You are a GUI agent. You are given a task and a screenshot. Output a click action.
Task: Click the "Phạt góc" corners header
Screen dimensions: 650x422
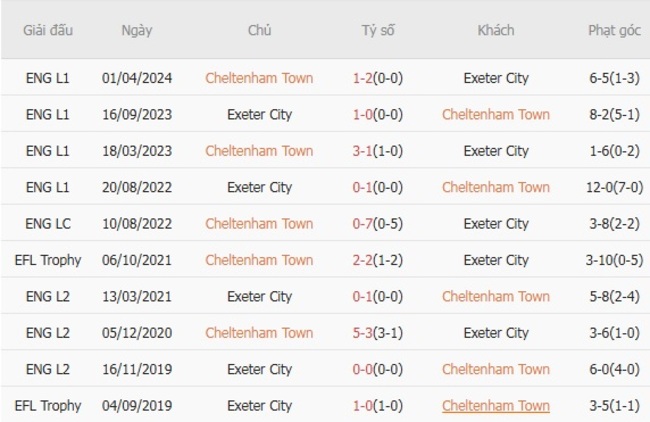click(x=614, y=30)
